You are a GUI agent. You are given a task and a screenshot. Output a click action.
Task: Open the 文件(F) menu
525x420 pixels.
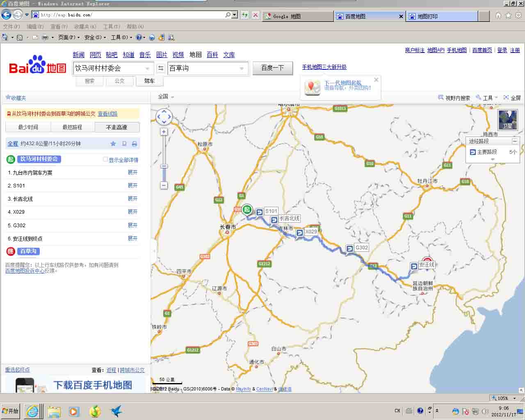[x=11, y=27]
